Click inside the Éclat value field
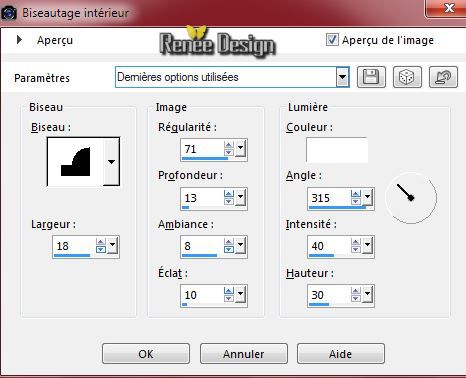The width and height of the screenshot is (466, 378). click(203, 295)
